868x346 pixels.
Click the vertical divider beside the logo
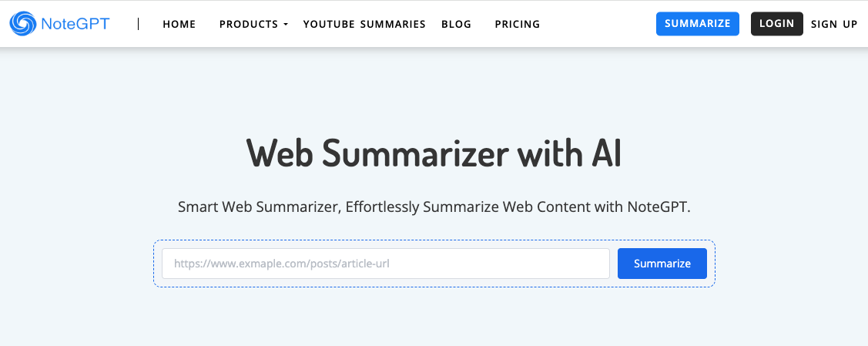139,24
